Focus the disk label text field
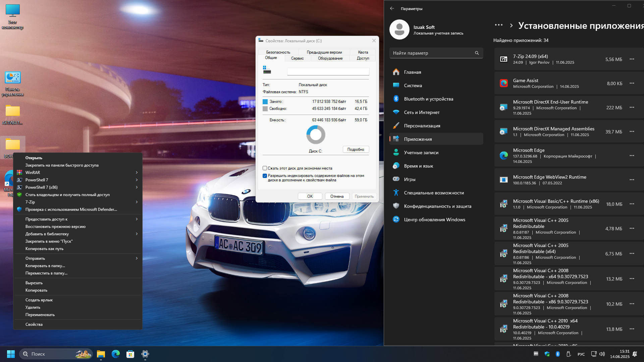The width and height of the screenshot is (644, 362). coord(328,71)
